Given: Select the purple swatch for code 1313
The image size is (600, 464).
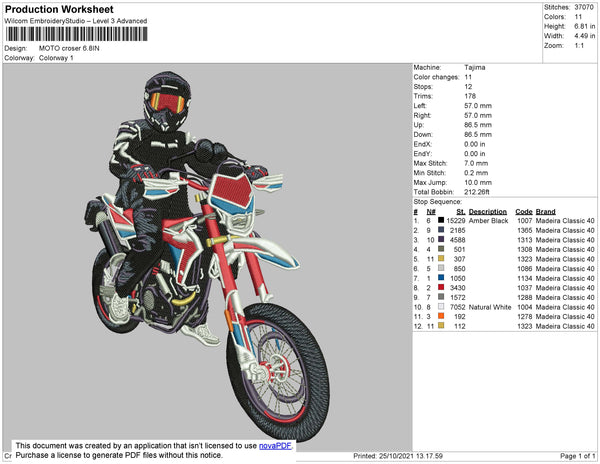Looking at the screenshot, I should click(x=441, y=239).
